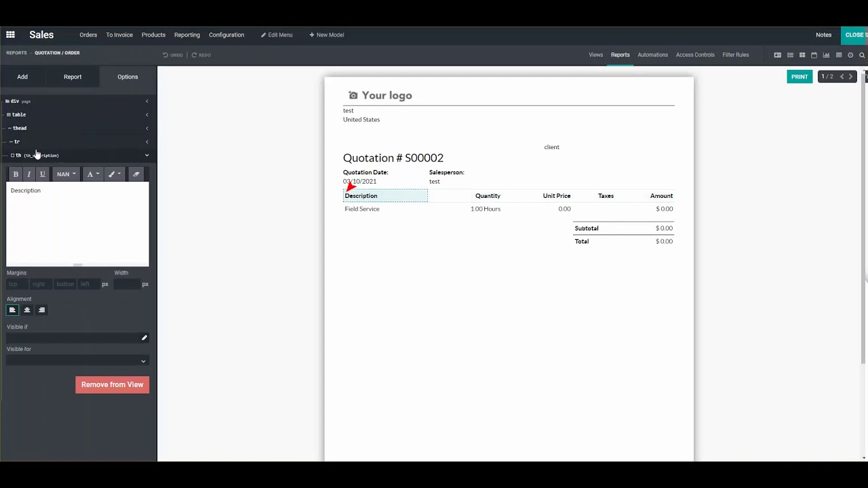Align text to the right

coord(41,310)
